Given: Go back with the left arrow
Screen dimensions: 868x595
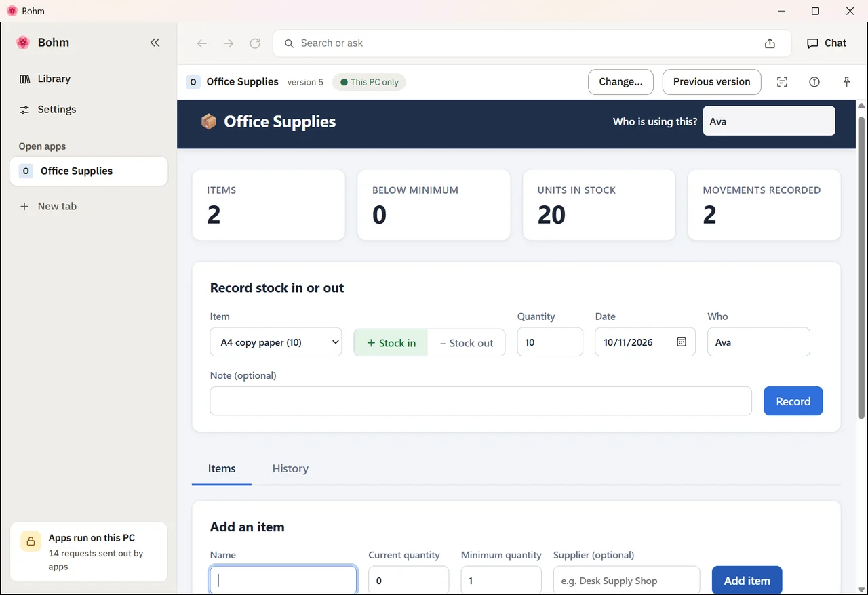Looking at the screenshot, I should click(x=202, y=43).
